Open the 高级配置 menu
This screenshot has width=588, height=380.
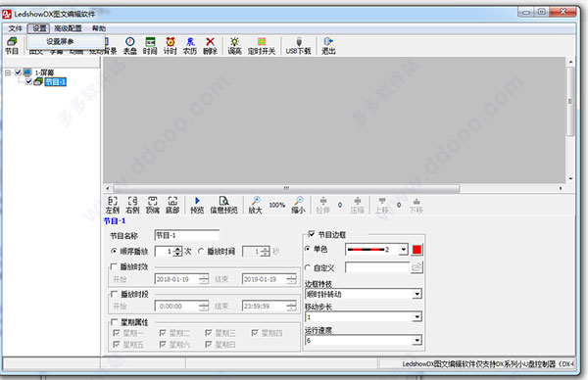click(68, 28)
